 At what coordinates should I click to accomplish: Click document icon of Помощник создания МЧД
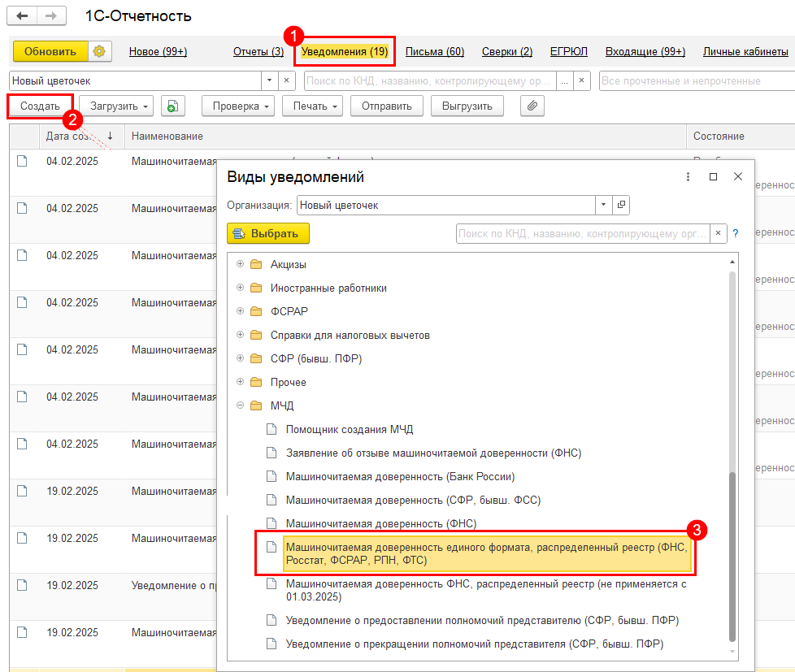coord(272,429)
